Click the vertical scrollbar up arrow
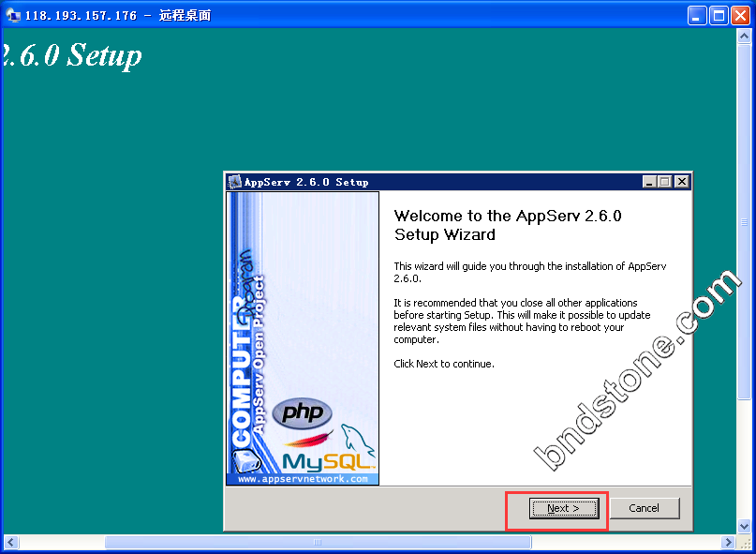 [745, 37]
